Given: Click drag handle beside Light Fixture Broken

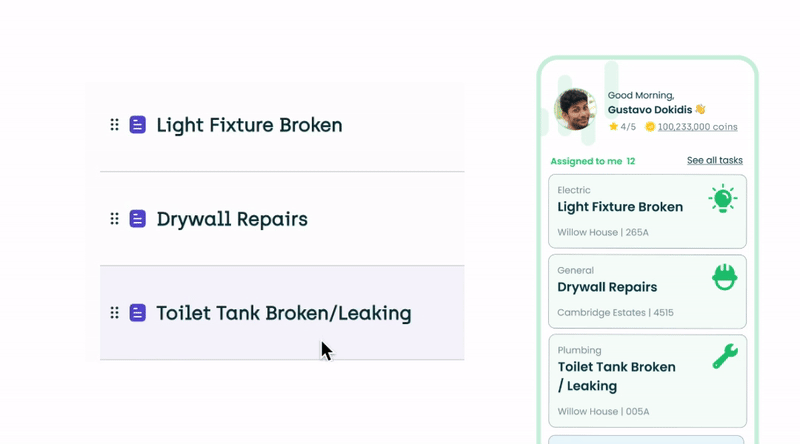Looking at the screenshot, I should 114,125.
